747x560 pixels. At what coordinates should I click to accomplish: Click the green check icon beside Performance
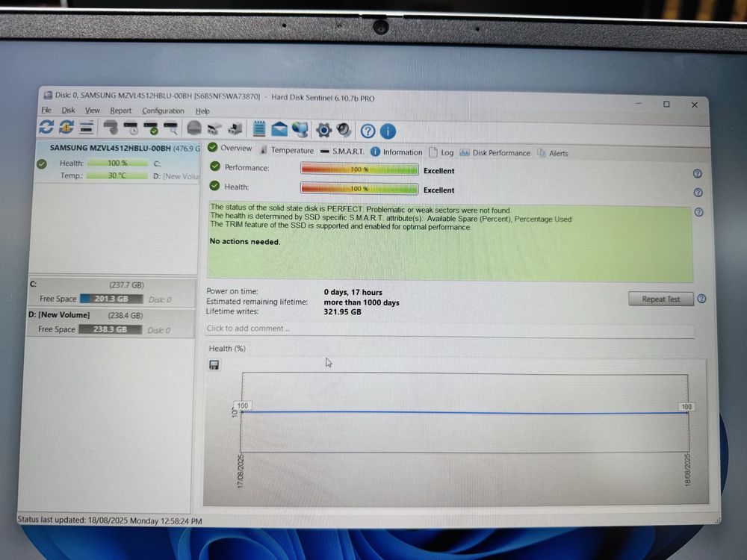point(215,167)
